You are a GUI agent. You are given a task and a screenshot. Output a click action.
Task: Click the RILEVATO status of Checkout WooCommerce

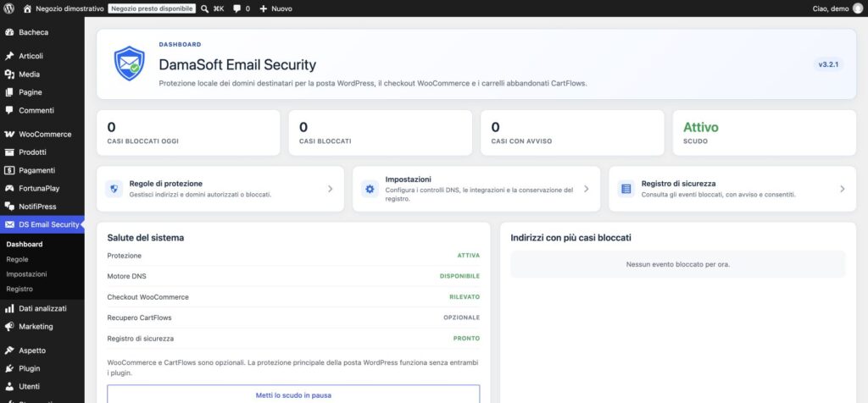pos(465,297)
